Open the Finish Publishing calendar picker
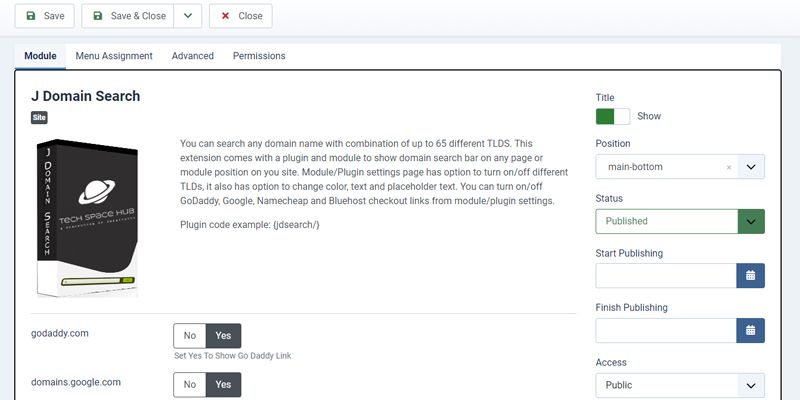The width and height of the screenshot is (800, 400). [x=751, y=331]
